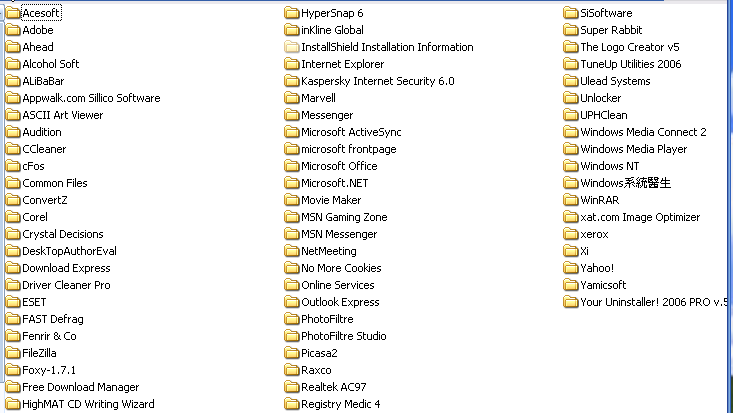733x413 pixels.
Task: Select the 'Microsoft.NET' folder name
Action: (335, 183)
